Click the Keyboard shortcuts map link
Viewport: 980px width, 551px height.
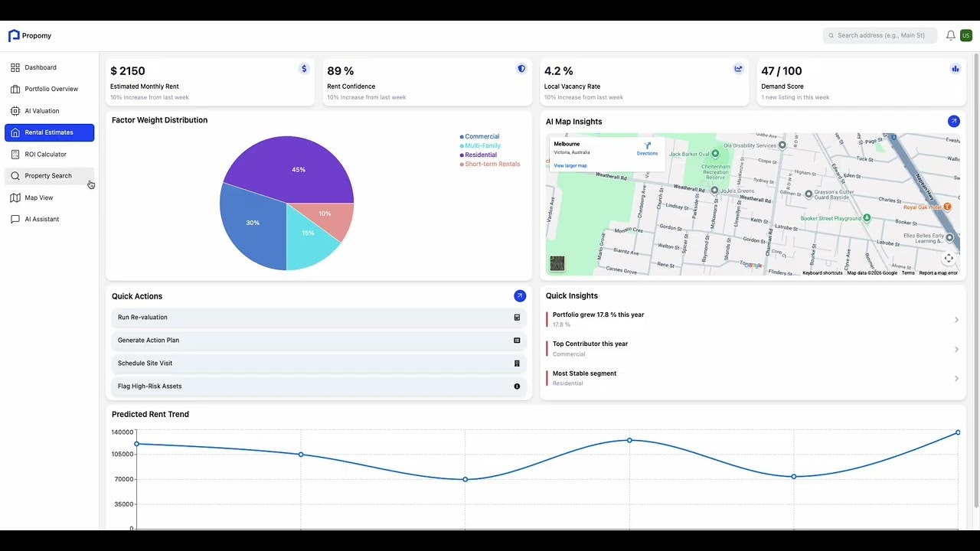click(x=822, y=272)
